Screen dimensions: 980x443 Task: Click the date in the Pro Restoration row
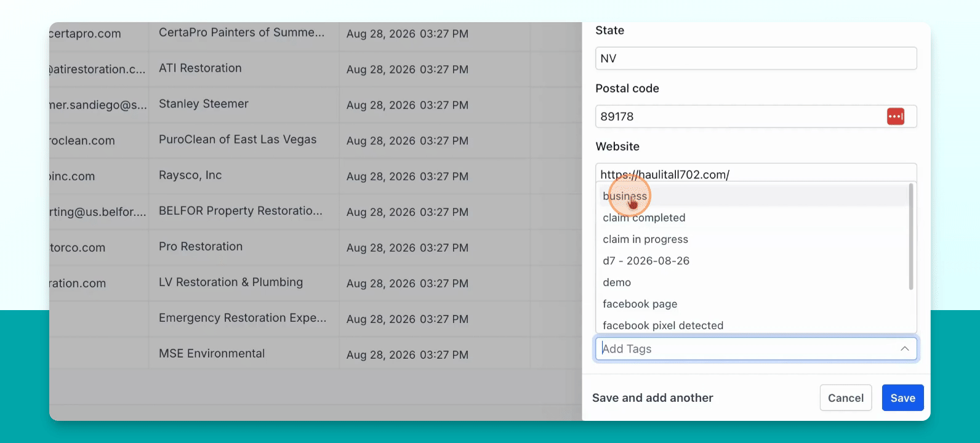point(408,248)
